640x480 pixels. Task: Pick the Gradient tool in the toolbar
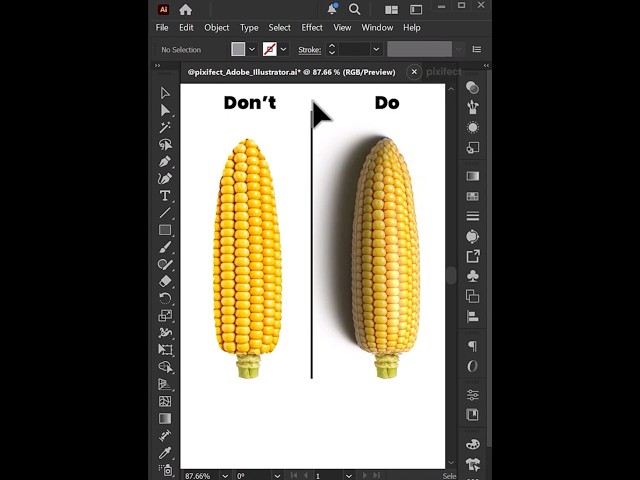coord(165,418)
